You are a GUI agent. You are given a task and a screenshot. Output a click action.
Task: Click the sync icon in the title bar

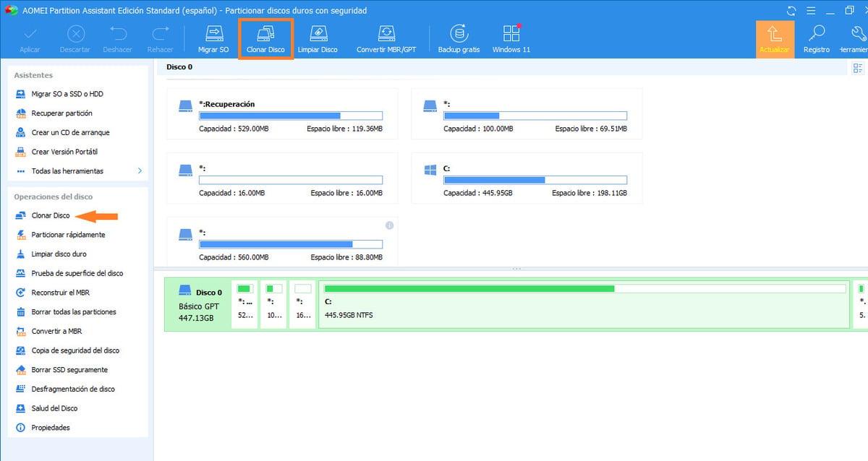coord(791,10)
